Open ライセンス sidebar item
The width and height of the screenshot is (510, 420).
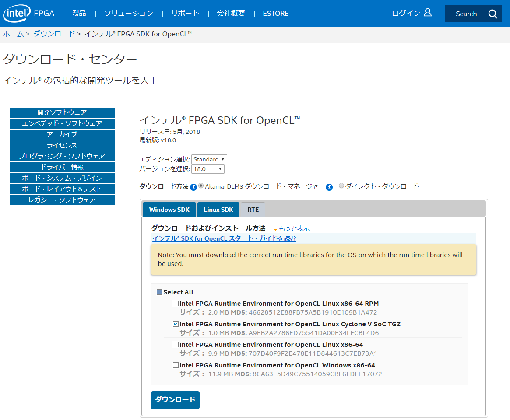[62, 145]
